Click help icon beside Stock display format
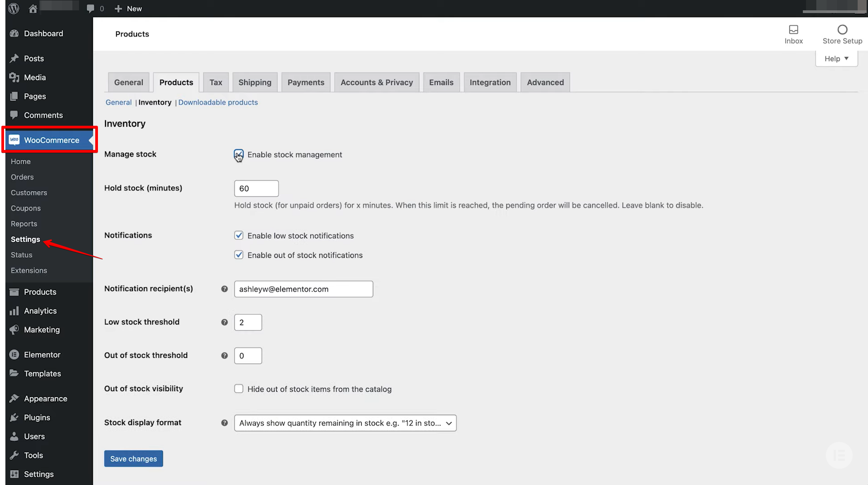 click(224, 423)
